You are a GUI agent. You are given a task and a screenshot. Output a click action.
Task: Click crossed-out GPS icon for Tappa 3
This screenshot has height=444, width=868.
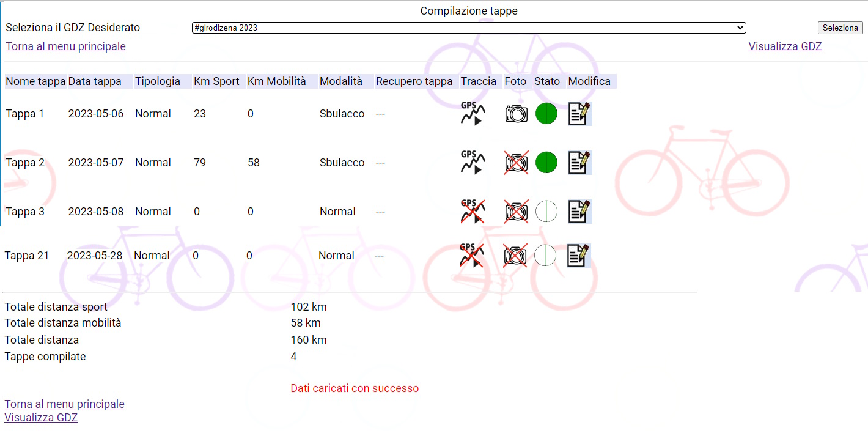pos(472,212)
